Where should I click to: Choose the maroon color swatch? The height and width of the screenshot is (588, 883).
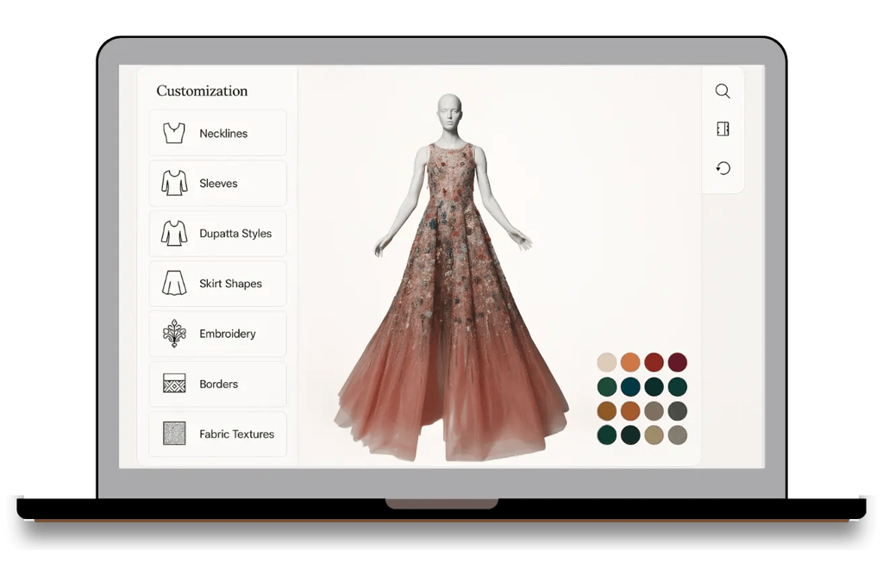(679, 363)
